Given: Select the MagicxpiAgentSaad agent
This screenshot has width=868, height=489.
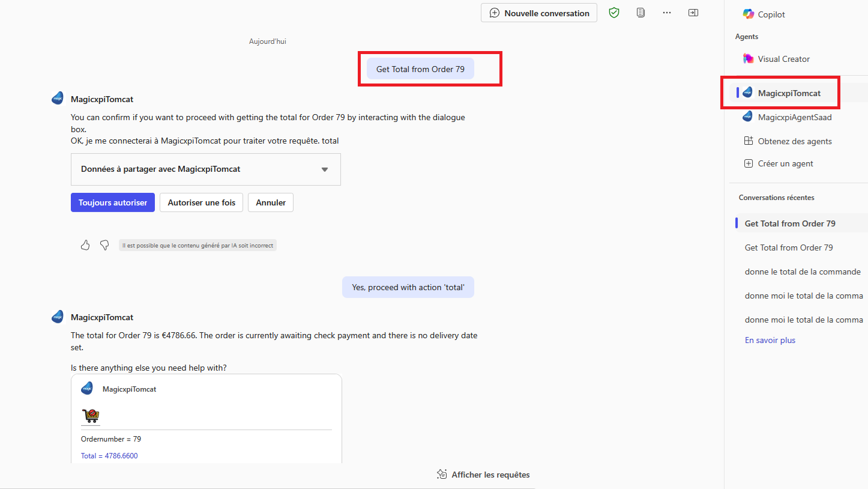Looking at the screenshot, I should tap(787, 117).
